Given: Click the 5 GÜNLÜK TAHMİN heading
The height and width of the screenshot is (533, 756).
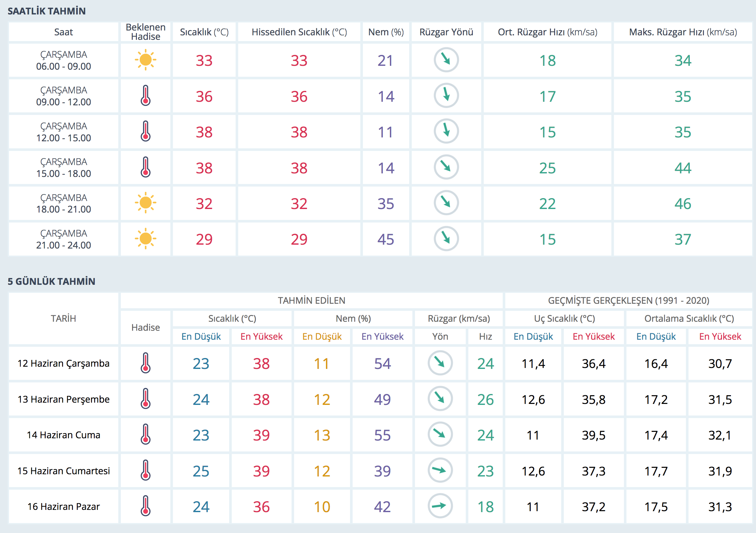Looking at the screenshot, I should 51,281.
